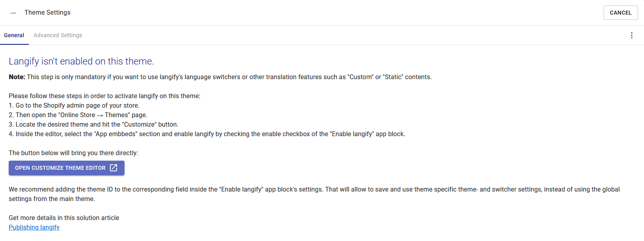
Task: Click the CANCEL button
Action: point(621,13)
